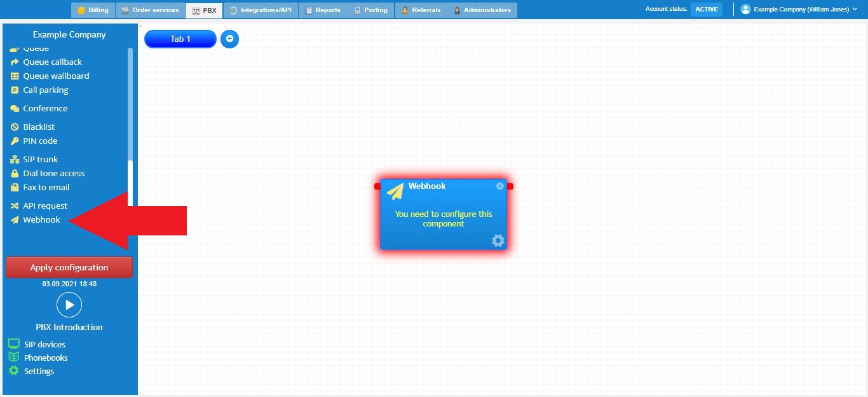
Task: Select the SIP trunk component
Action: pyautogui.click(x=40, y=158)
